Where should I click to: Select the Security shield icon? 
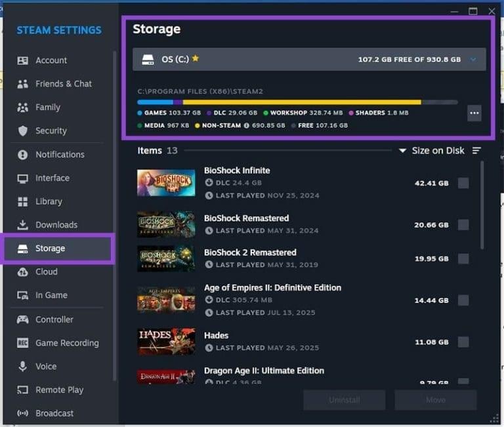pyautogui.click(x=23, y=131)
